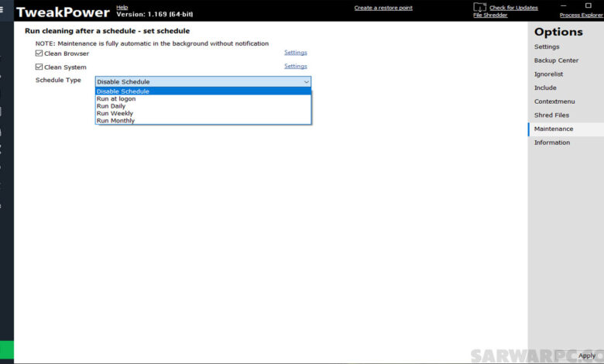
Task: Choose Run Weekly option
Action: (x=203, y=113)
